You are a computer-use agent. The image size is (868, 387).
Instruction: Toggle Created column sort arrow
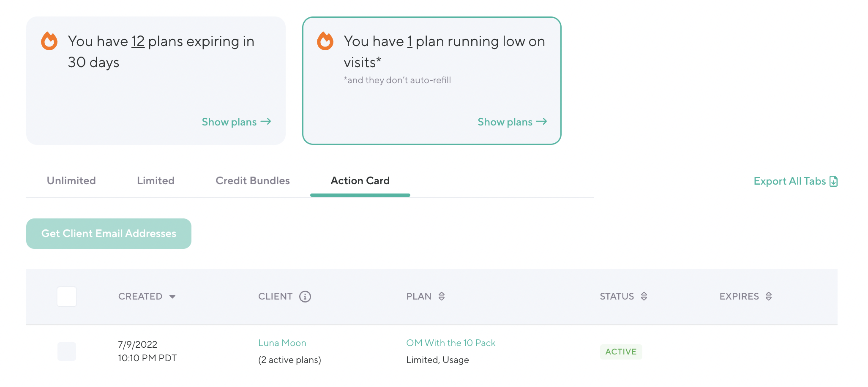coord(172,297)
